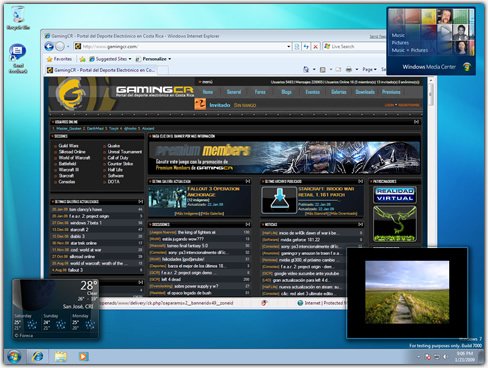Viewport: 488px width, 368px height.
Task: Open the Counter Strike section link
Action: click(120, 164)
